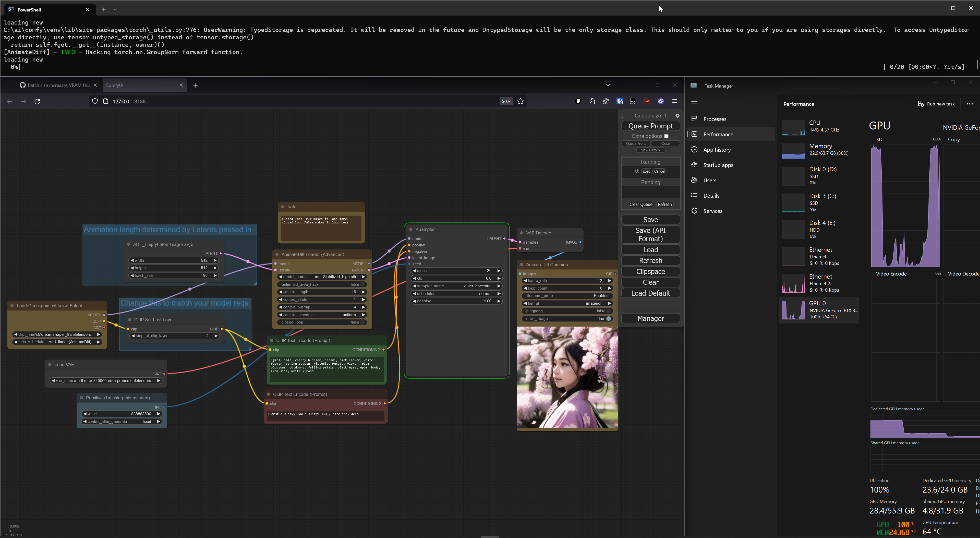The image size is (980, 538).
Task: Click the Queue Prompt button
Action: point(650,126)
